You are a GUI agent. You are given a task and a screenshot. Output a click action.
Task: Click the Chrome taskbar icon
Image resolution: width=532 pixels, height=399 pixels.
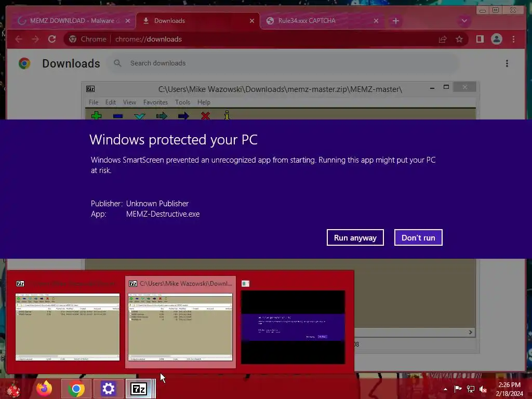(x=76, y=389)
